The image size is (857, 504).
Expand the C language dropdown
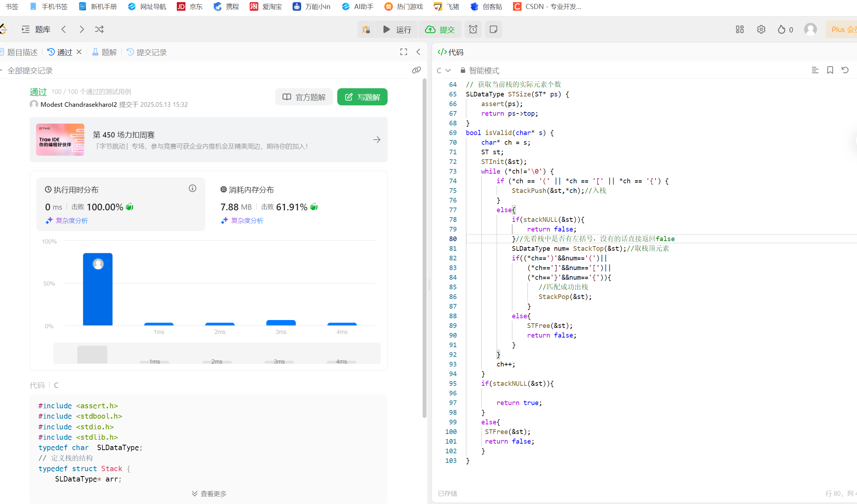pyautogui.click(x=443, y=70)
